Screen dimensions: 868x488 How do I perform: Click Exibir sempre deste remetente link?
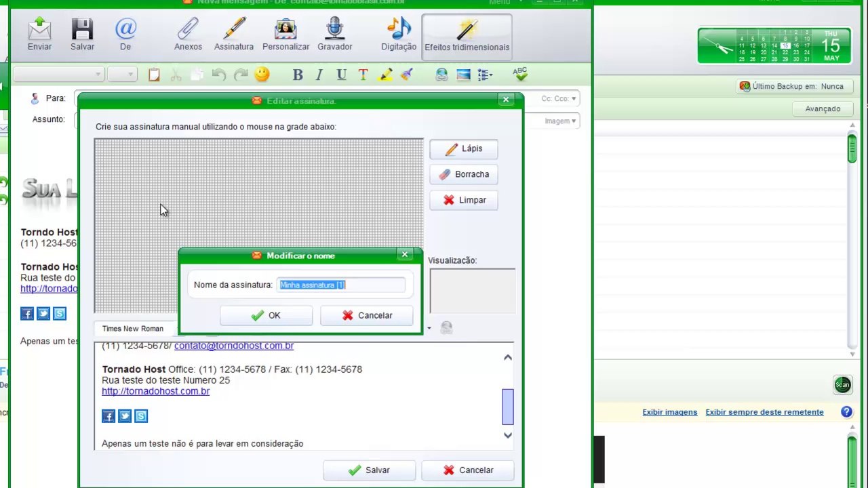(x=764, y=412)
